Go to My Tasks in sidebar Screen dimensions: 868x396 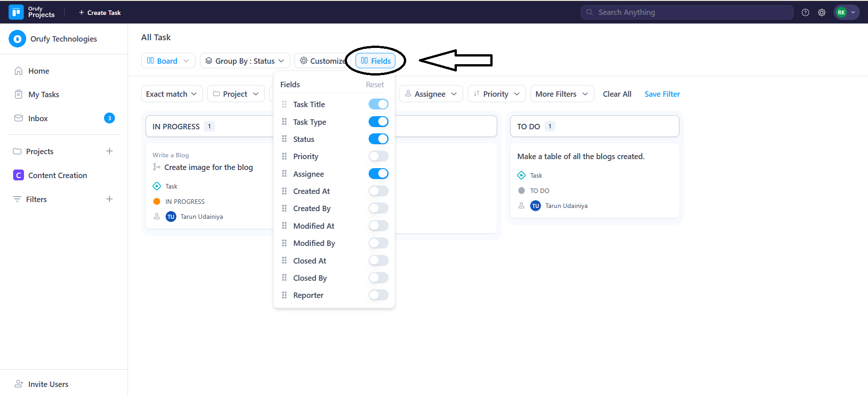(x=43, y=94)
